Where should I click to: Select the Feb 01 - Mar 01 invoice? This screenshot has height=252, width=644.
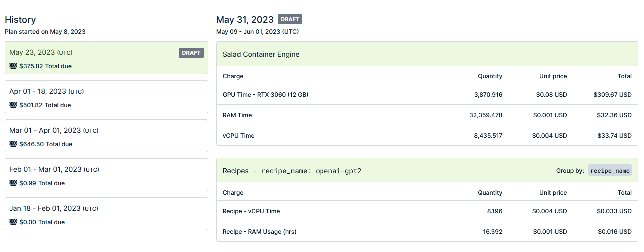click(x=106, y=175)
